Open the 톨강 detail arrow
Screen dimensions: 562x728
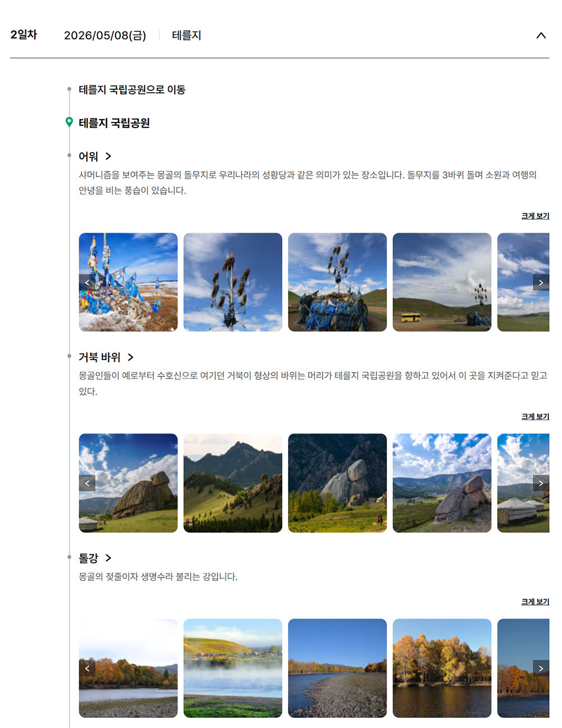pos(108,558)
